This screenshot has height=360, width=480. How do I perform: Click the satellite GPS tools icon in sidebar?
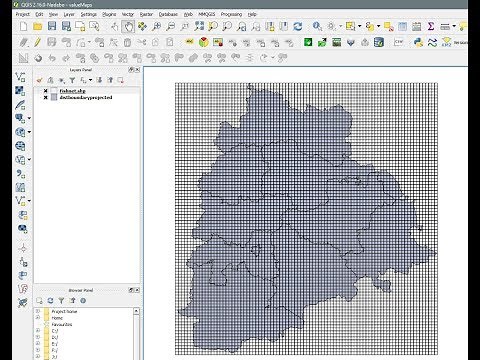click(x=22, y=302)
